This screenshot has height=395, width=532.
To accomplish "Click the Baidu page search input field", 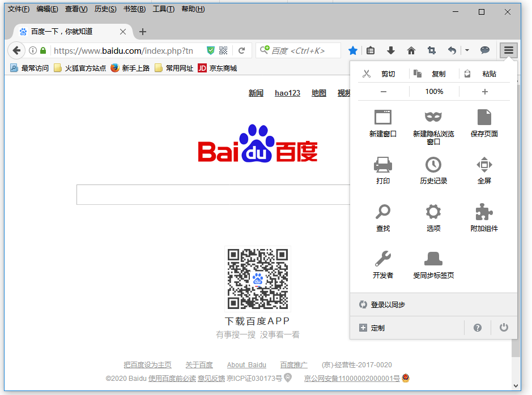I will (x=213, y=195).
